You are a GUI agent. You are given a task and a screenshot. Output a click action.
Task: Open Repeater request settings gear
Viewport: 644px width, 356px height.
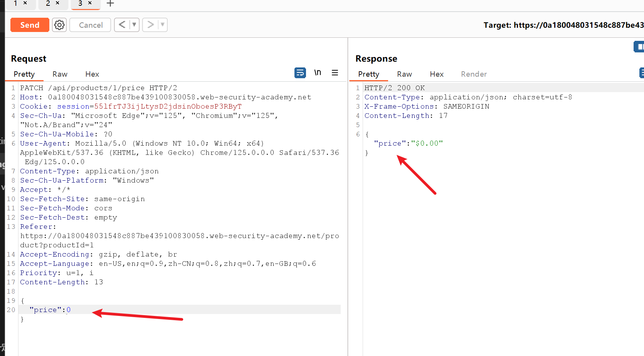59,25
